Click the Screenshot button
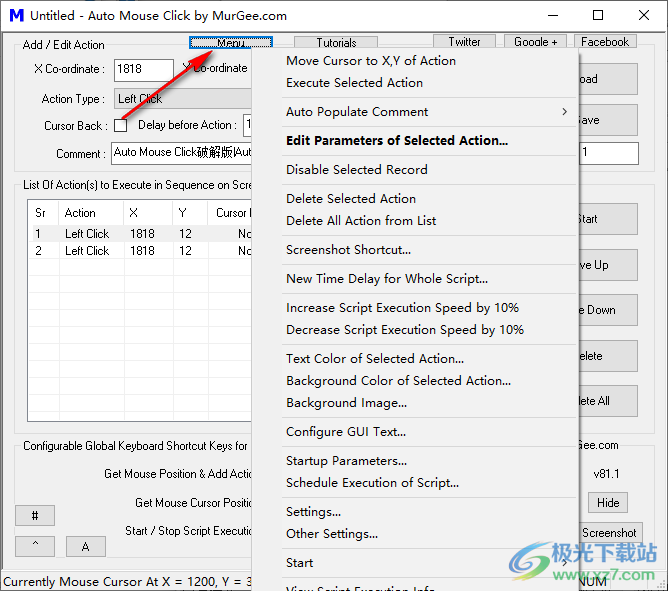 coord(610,533)
